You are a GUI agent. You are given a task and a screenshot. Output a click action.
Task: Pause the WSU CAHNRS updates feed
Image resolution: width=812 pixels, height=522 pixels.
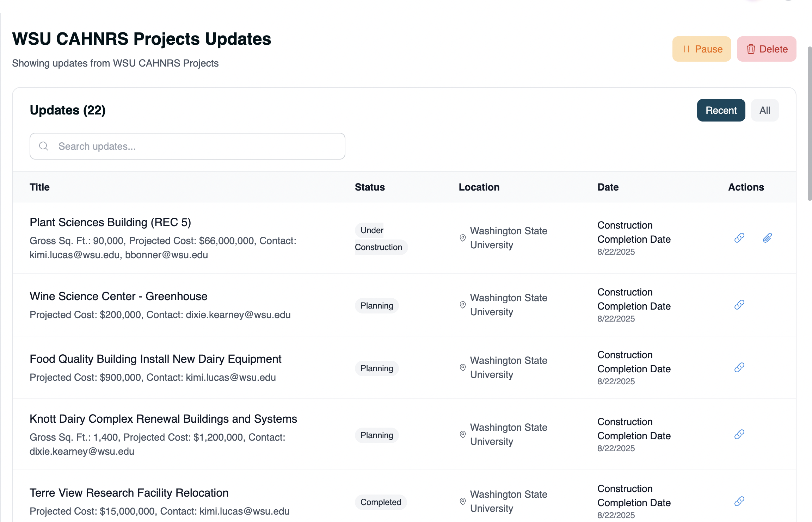(702, 49)
